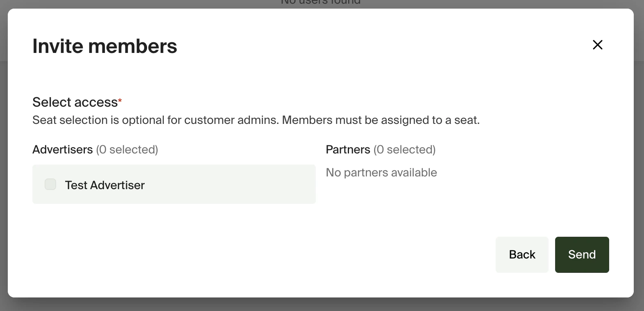
Task: Click the Test Advertiser row
Action: (x=174, y=184)
